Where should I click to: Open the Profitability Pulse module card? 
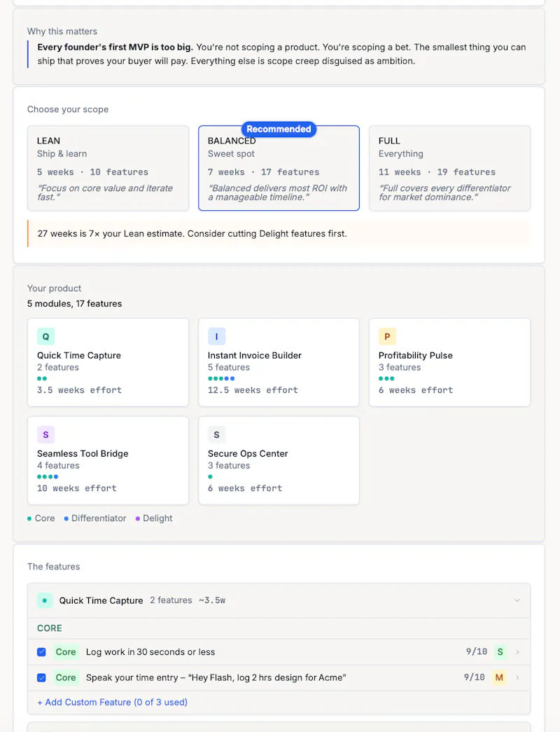coord(449,362)
